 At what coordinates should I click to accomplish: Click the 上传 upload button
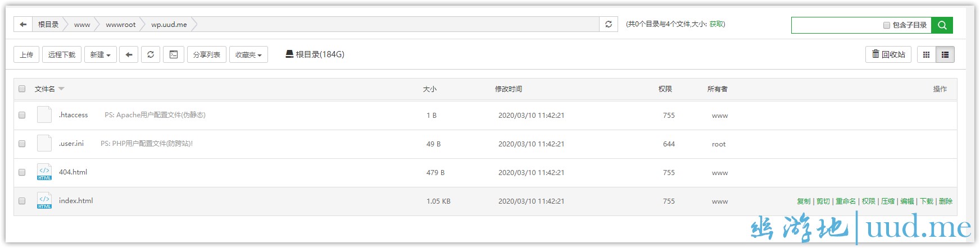tap(26, 55)
